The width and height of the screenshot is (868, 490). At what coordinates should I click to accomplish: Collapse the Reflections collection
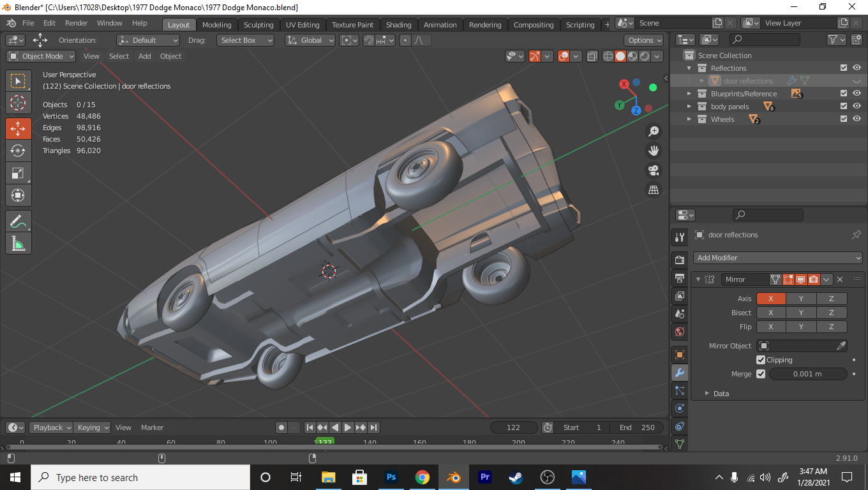click(689, 68)
